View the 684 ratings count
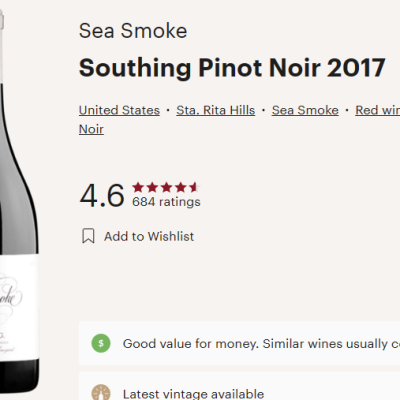This screenshot has height=400, width=400. 166,202
